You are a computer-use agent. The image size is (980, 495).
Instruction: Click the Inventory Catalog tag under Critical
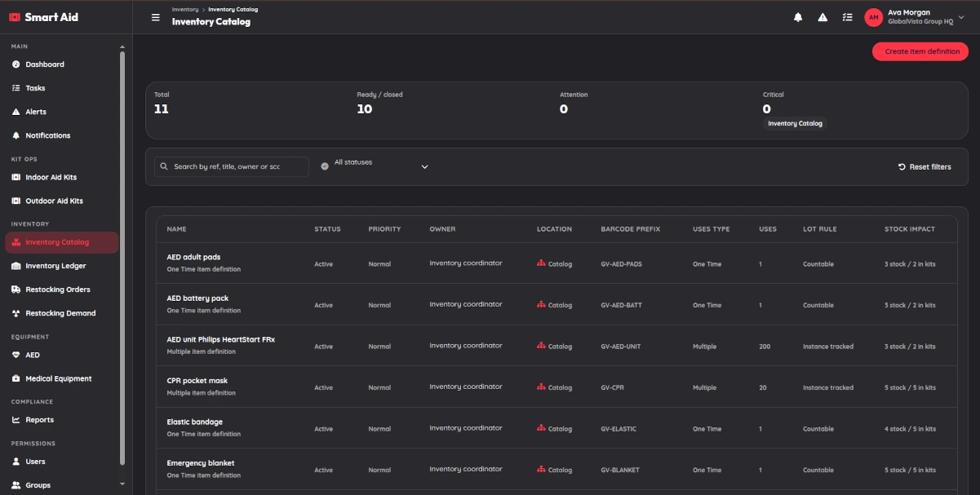795,124
